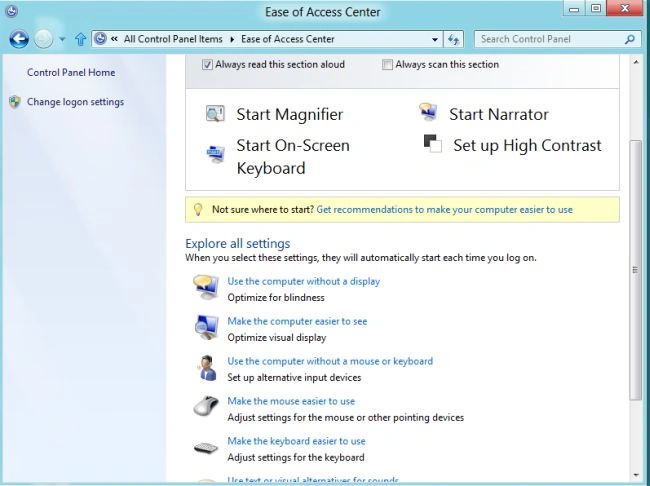
Task: Click Adjust settings for the mouse description
Action: [346, 418]
